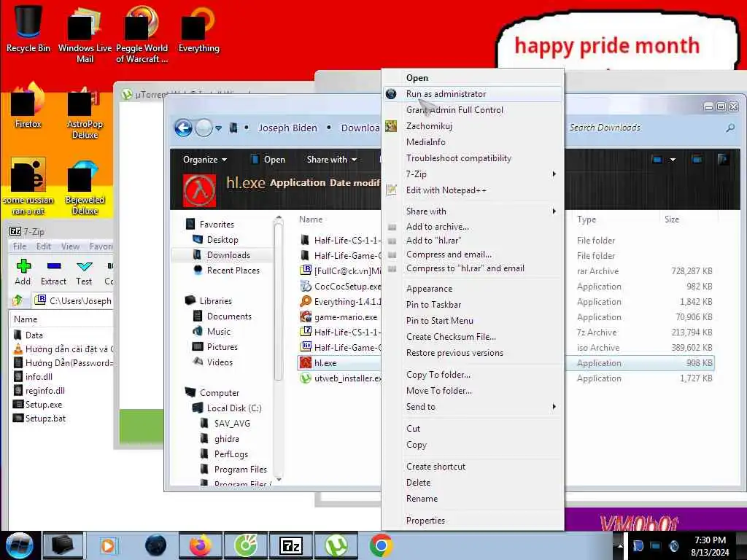Click the clock on the taskbar
Image resolution: width=747 pixels, height=560 pixels.
point(710,546)
